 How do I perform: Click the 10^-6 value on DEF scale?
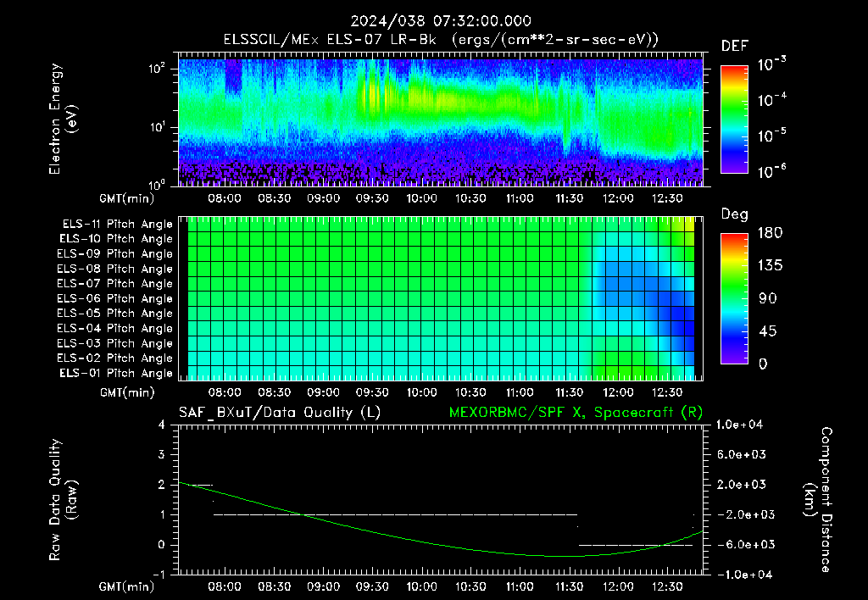point(771,171)
